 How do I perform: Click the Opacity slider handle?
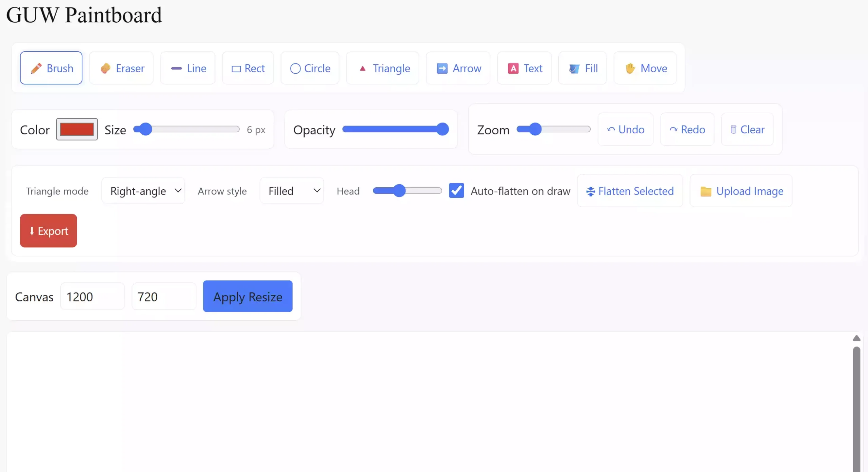pyautogui.click(x=442, y=129)
